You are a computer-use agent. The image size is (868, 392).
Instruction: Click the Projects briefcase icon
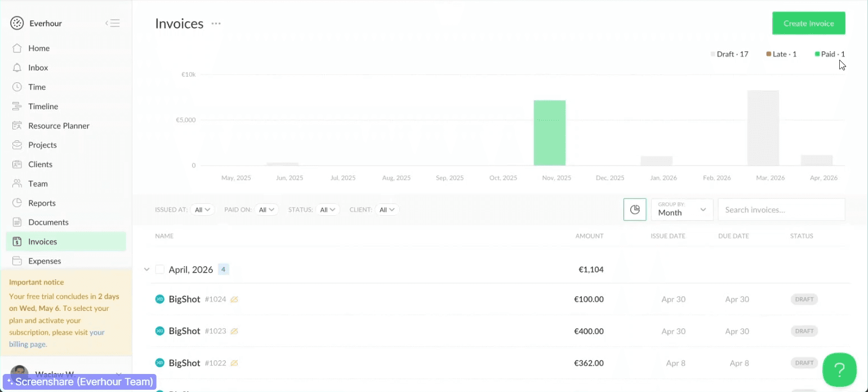17,145
